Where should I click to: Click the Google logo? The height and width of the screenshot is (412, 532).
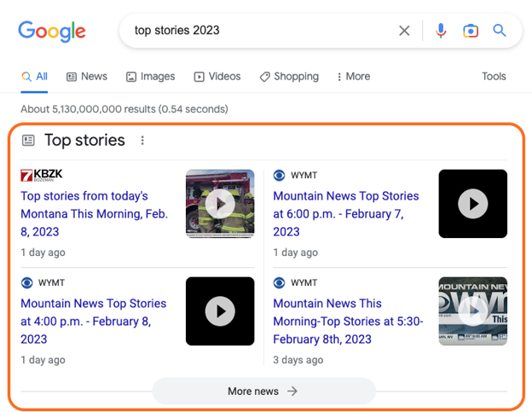tap(52, 32)
